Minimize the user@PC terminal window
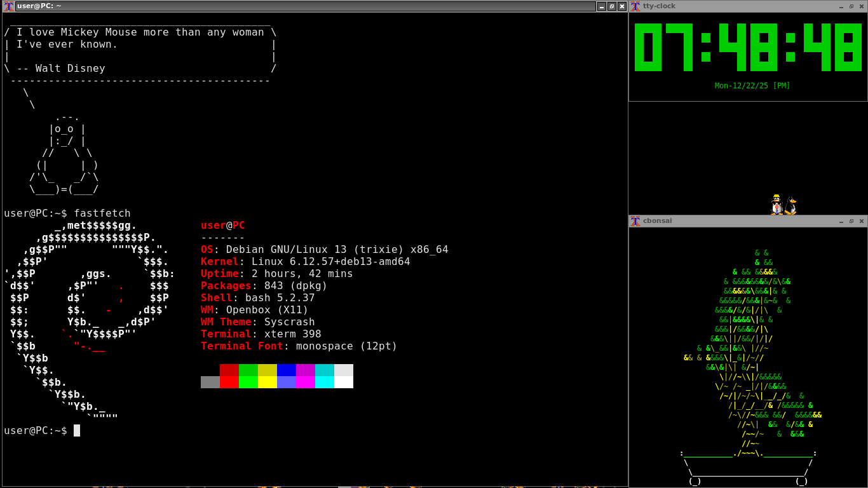 tap(601, 6)
